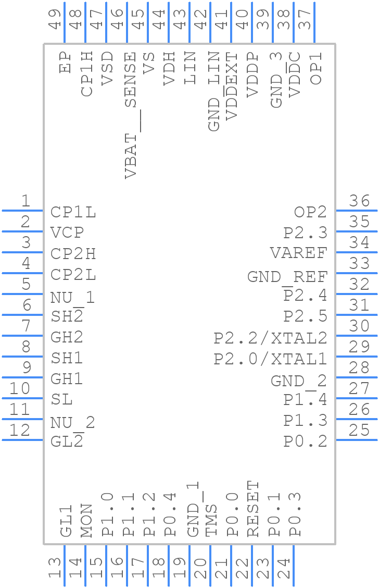Select the CP1H pin label

[86, 74]
